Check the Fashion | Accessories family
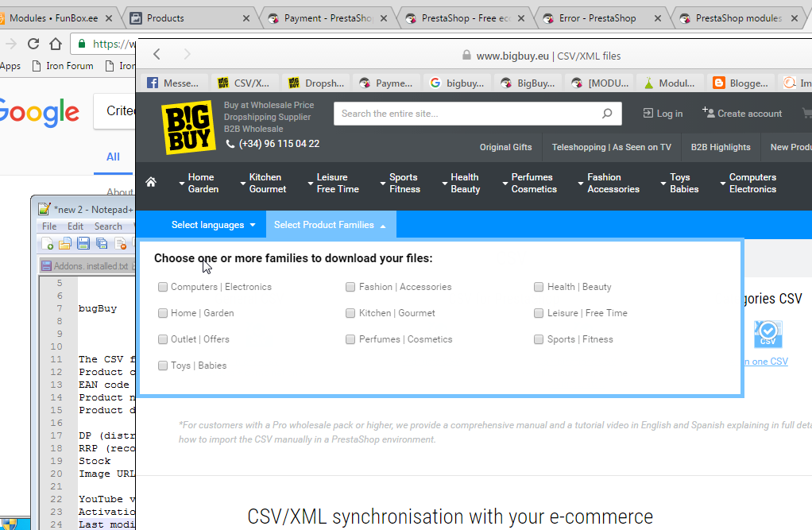This screenshot has width=812, height=530. click(350, 287)
